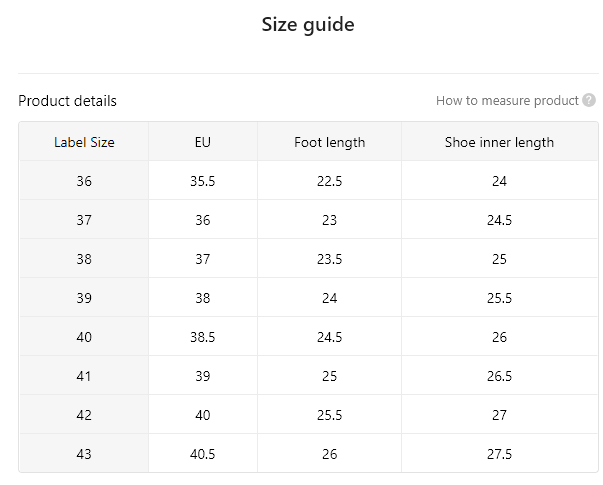Click the Shoe inner length header

point(499,142)
